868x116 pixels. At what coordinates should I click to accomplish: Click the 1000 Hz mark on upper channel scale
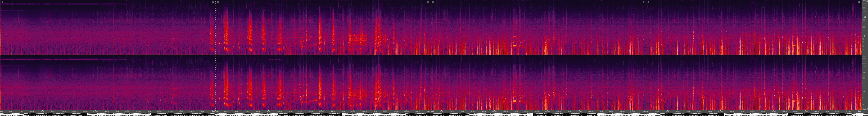(x=864, y=17)
